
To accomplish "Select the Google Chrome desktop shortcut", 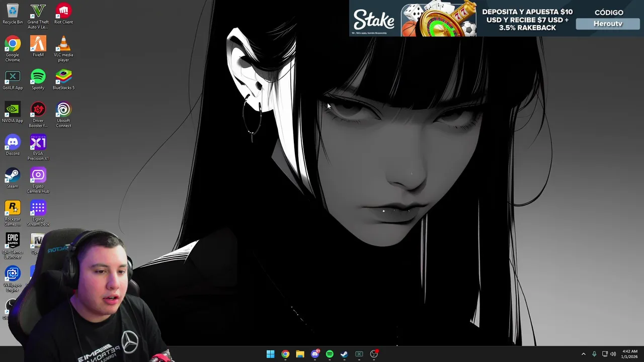I will tap(13, 49).
